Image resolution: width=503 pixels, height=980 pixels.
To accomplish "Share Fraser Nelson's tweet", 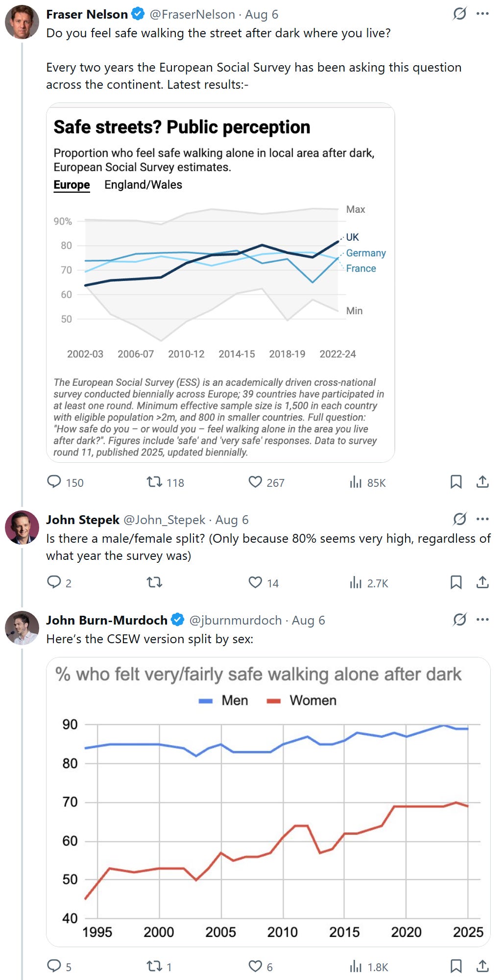I will tap(482, 482).
